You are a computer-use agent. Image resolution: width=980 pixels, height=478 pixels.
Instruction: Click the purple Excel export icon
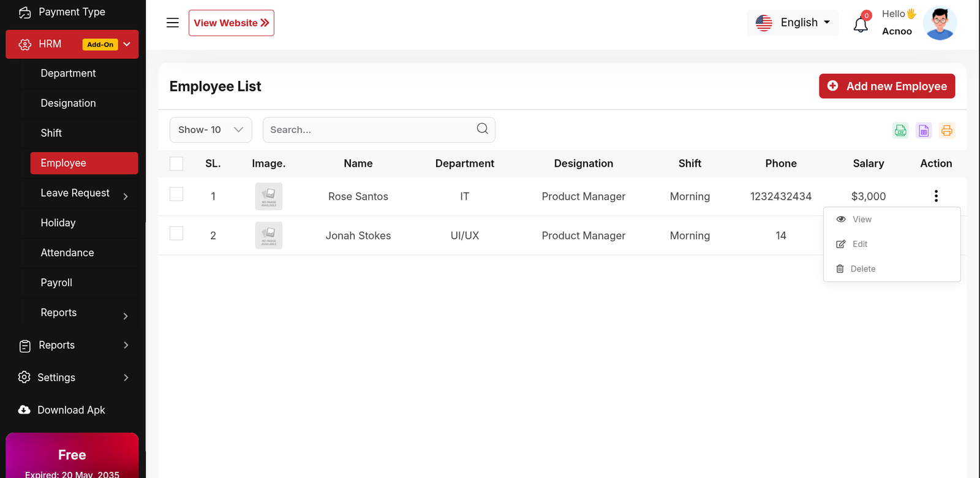point(924,131)
